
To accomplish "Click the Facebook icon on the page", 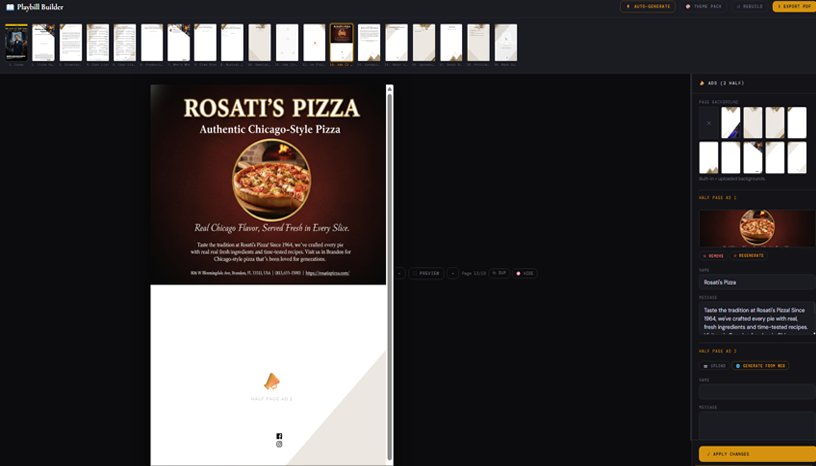I will click(x=279, y=436).
